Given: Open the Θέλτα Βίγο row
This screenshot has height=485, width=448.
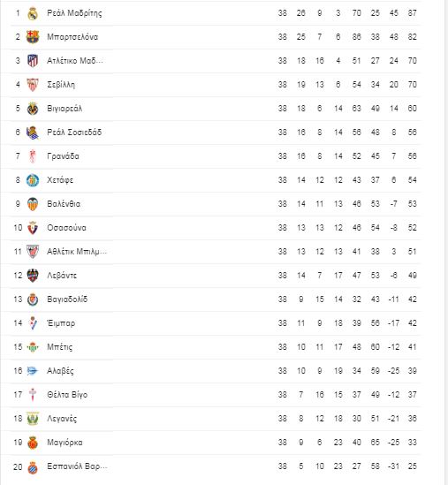Looking at the screenshot, I should click(216, 395).
